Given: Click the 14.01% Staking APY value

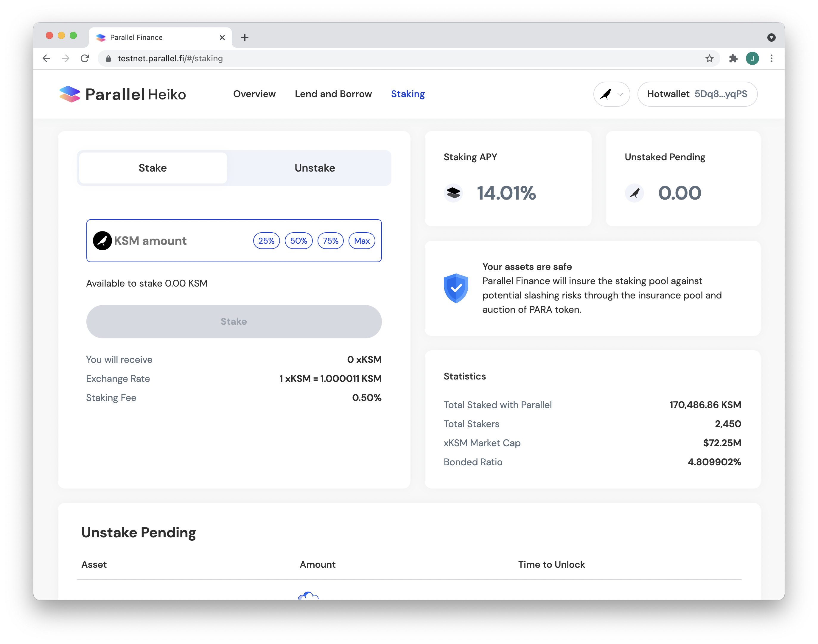Looking at the screenshot, I should coord(506,193).
